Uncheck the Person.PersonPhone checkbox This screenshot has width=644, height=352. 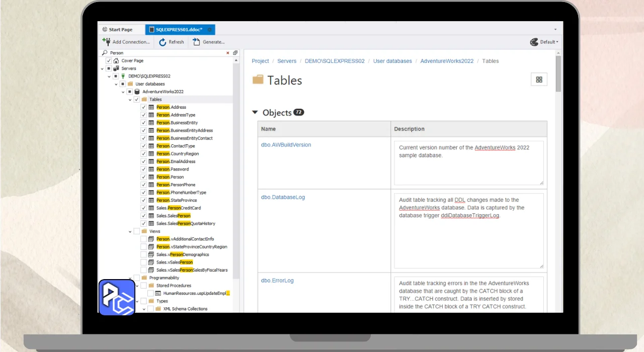tap(144, 185)
